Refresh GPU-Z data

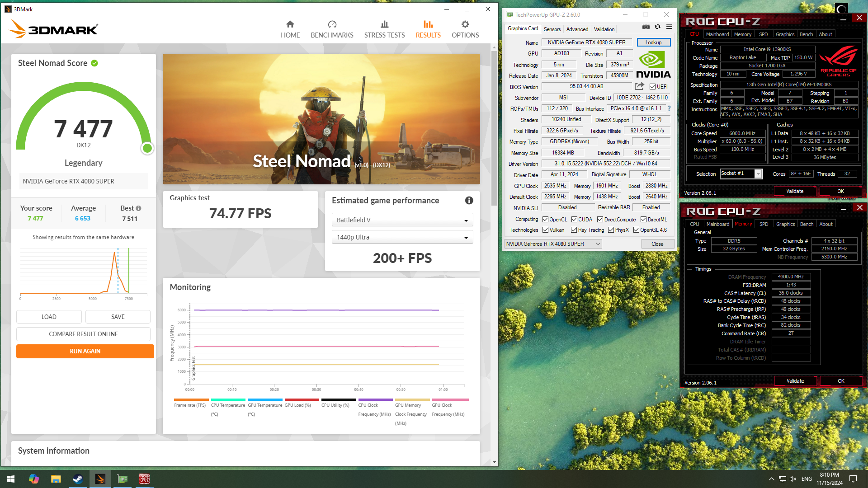pyautogui.click(x=658, y=27)
